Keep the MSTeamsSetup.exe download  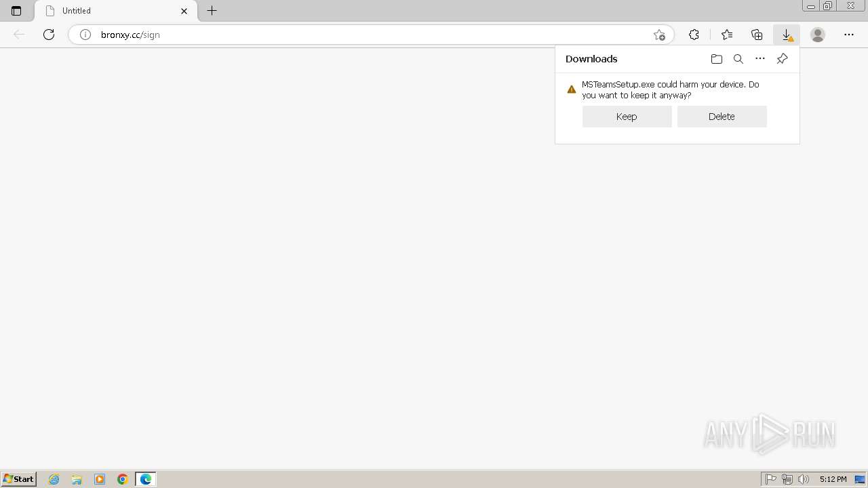point(627,117)
